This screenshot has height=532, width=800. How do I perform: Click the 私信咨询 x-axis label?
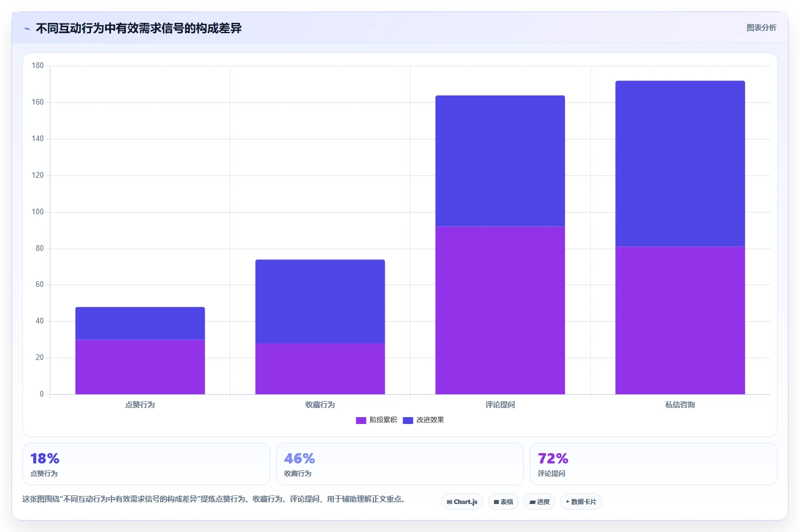680,405
